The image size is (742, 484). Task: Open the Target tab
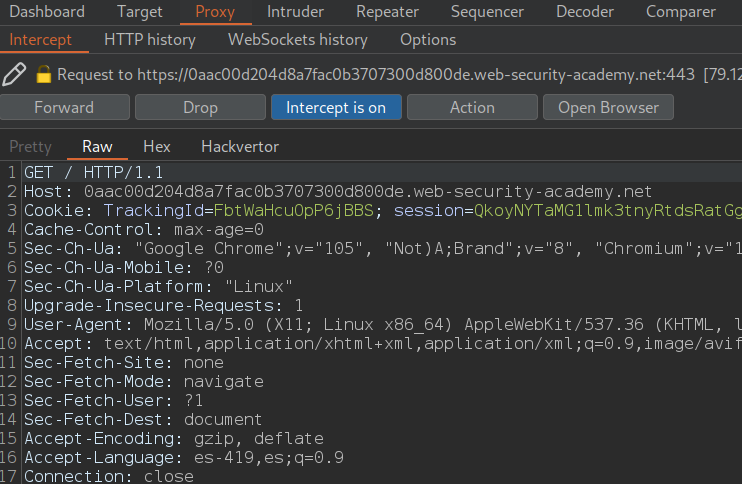(x=140, y=12)
